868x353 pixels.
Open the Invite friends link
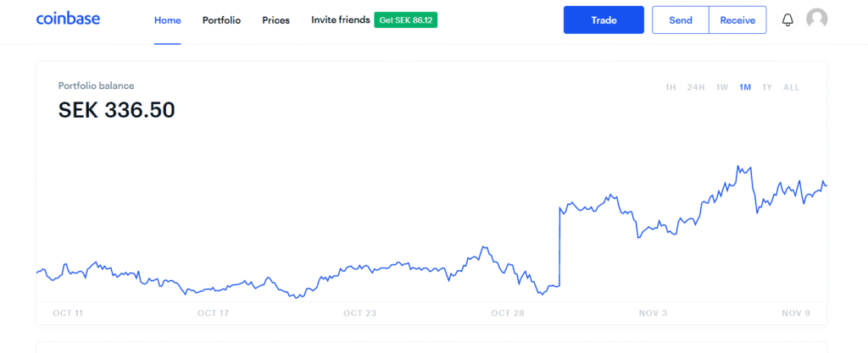pos(339,20)
